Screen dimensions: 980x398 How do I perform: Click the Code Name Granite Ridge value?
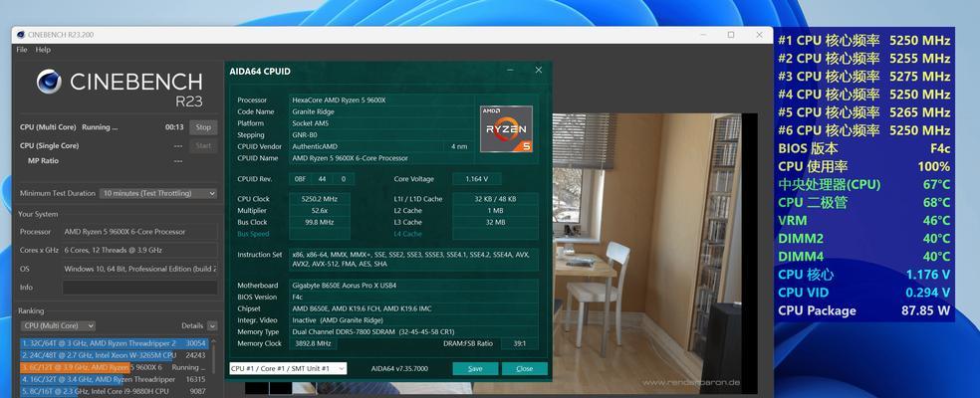[381, 111]
